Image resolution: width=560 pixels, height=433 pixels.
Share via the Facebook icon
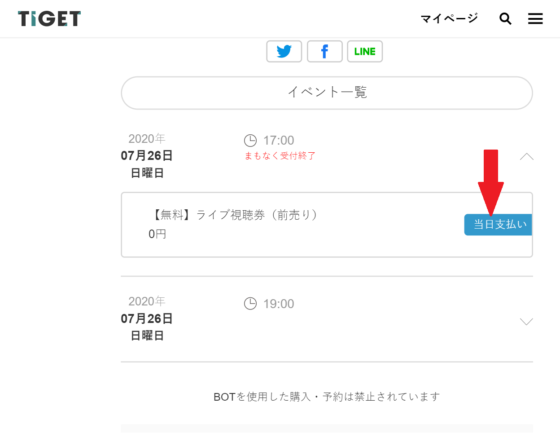(325, 51)
